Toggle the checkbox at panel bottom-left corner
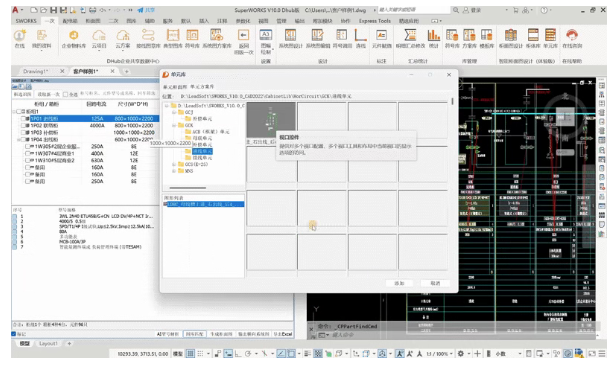The image size is (613, 369). coord(14,334)
